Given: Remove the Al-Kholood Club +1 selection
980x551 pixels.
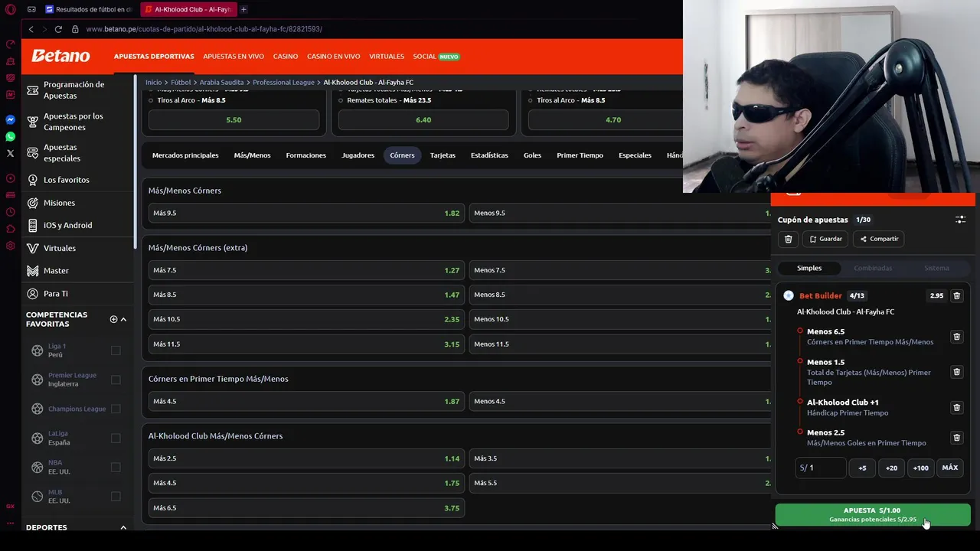Looking at the screenshot, I should coord(956,408).
